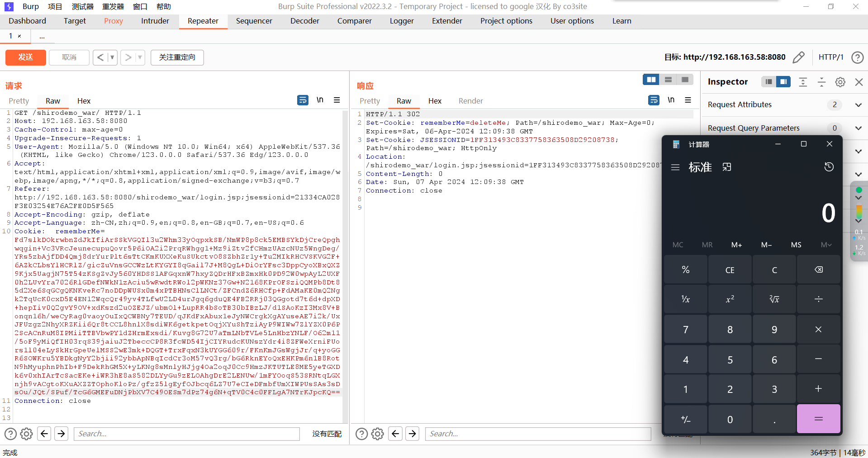Click Calculator digit 7 key

coord(686,329)
